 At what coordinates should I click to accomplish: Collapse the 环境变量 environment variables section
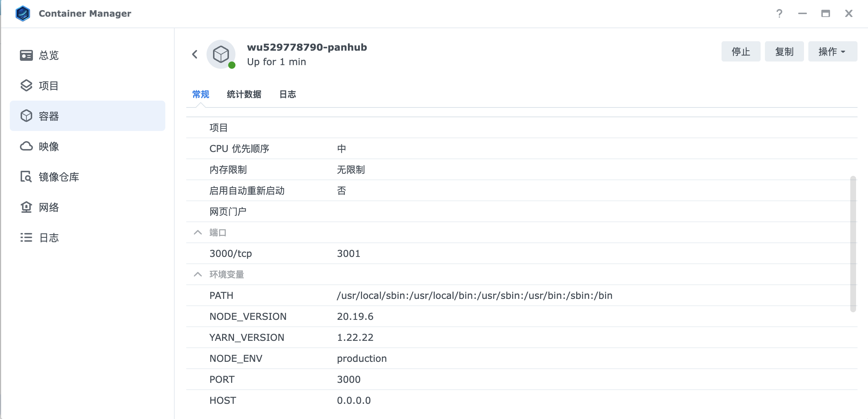(x=197, y=275)
